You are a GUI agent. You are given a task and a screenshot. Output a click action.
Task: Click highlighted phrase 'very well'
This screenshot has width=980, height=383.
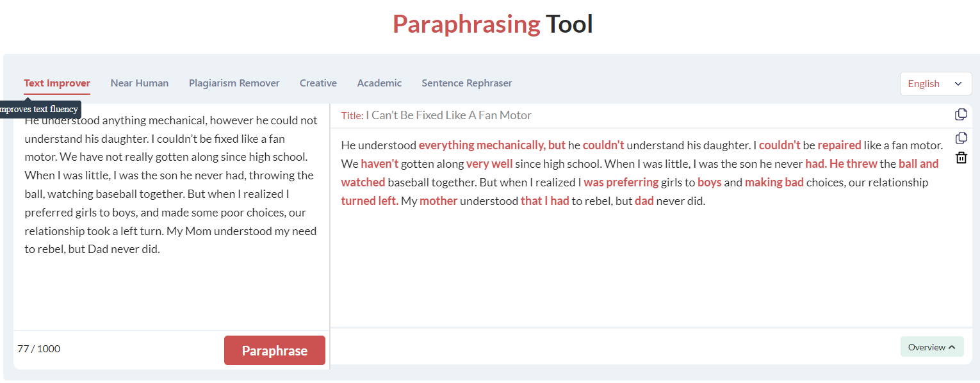(x=489, y=164)
